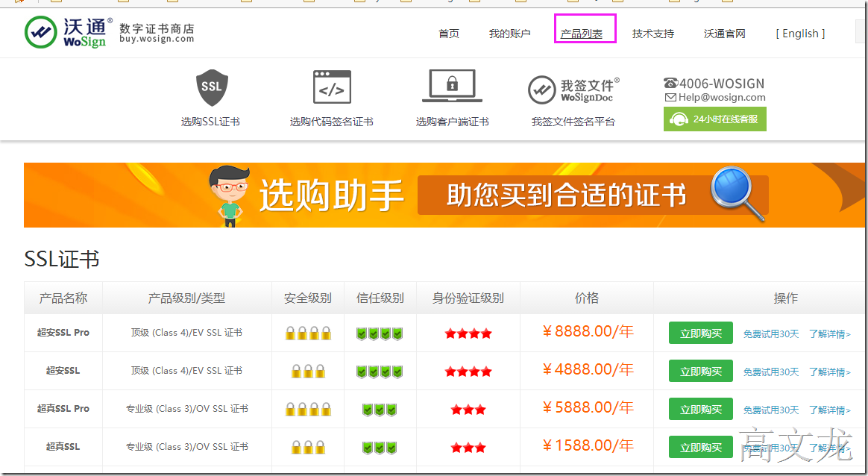The image size is (868, 476).
Task: Click 专业级 (Class 3)/OV SSL 证书 in 超真SSL row
Action: point(186,447)
